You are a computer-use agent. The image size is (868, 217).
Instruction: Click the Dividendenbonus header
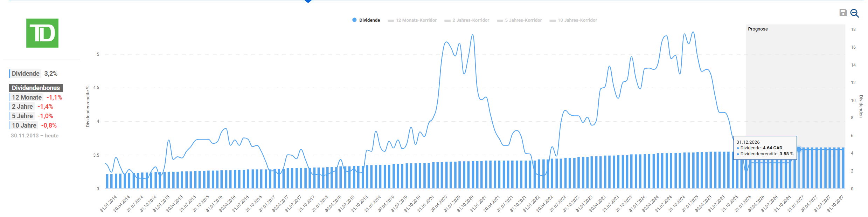pyautogui.click(x=36, y=88)
